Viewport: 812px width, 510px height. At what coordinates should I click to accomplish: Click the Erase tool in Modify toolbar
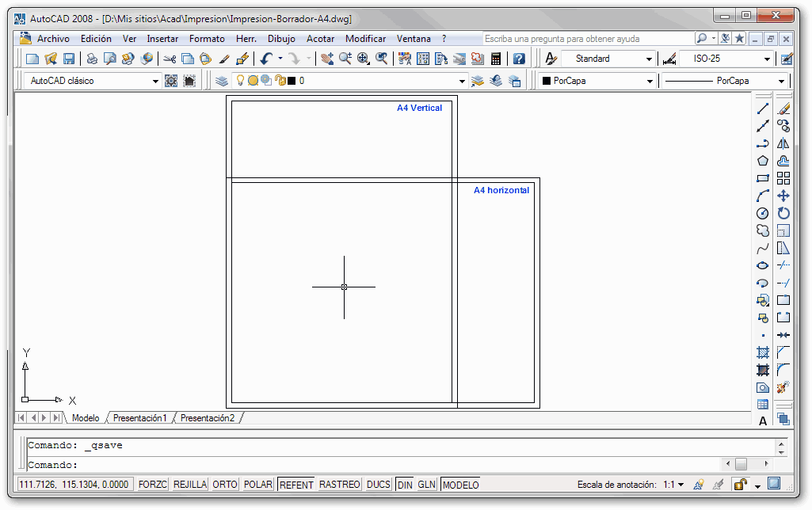[783, 108]
